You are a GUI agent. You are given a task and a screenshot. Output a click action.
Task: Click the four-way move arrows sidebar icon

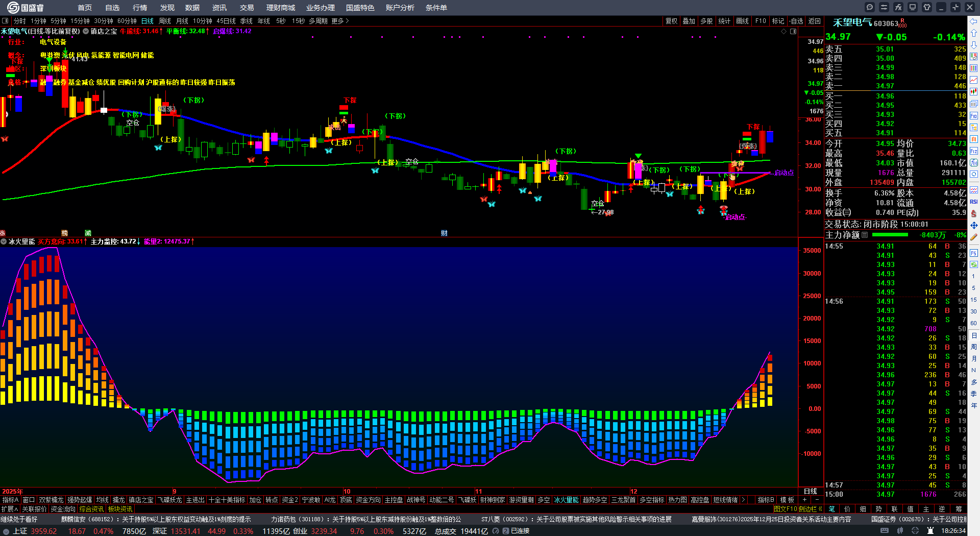click(x=974, y=225)
